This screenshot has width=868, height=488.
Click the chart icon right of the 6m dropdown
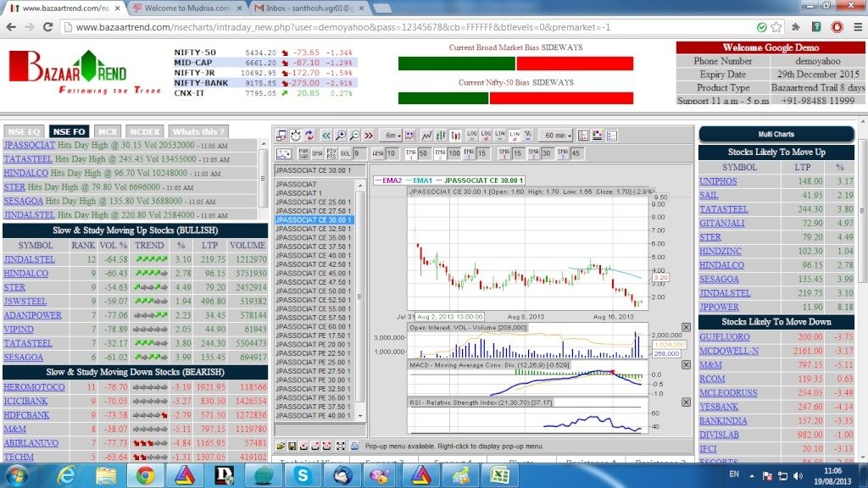click(x=409, y=136)
